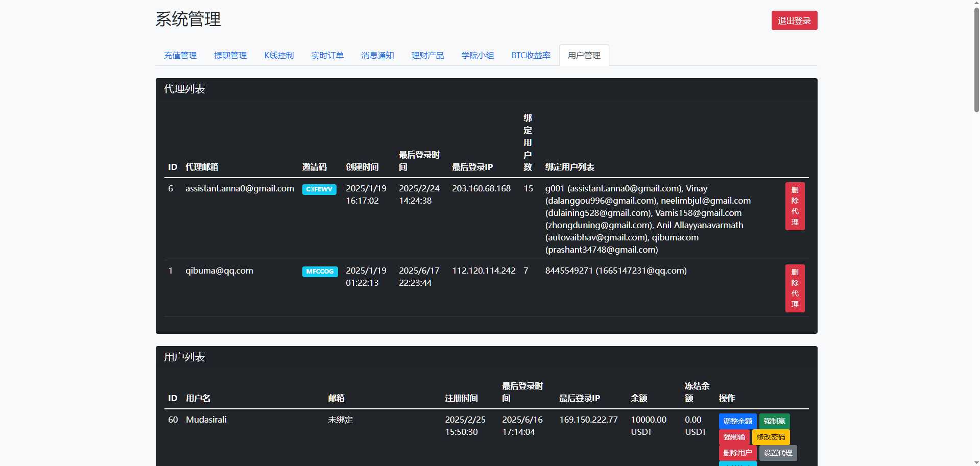The image size is (980, 466).
Task: Click the green 强制赢 button
Action: (x=774, y=421)
